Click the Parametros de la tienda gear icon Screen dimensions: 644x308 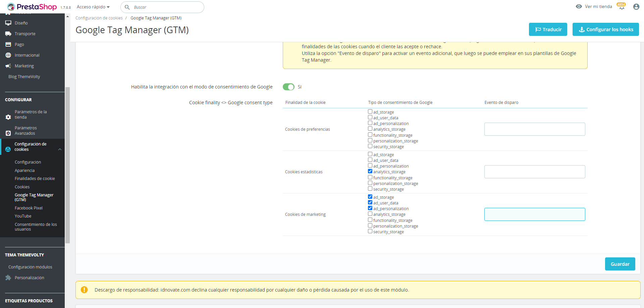coord(8,117)
